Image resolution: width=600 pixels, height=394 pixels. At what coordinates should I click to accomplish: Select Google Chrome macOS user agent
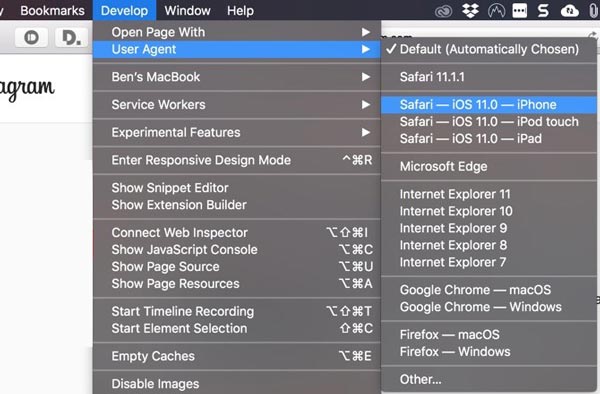[489, 290]
